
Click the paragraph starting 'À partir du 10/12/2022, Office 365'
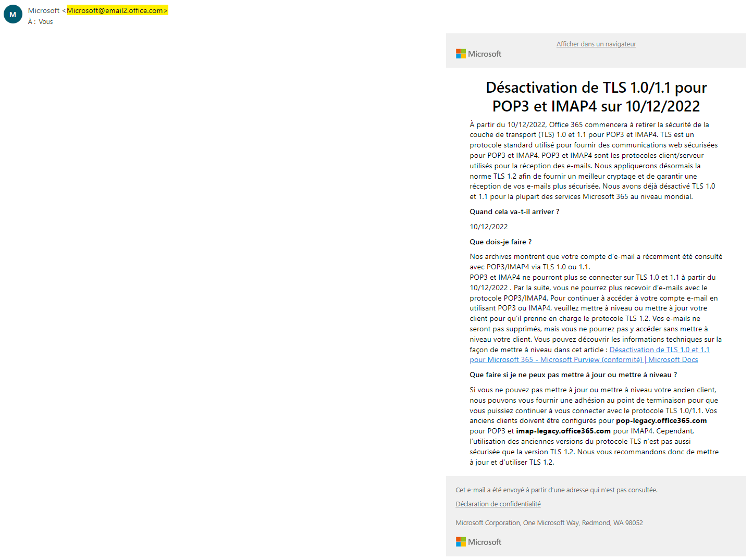pyautogui.click(x=594, y=160)
